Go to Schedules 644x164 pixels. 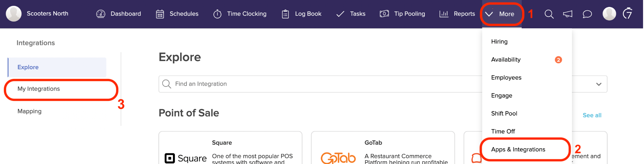point(177,14)
